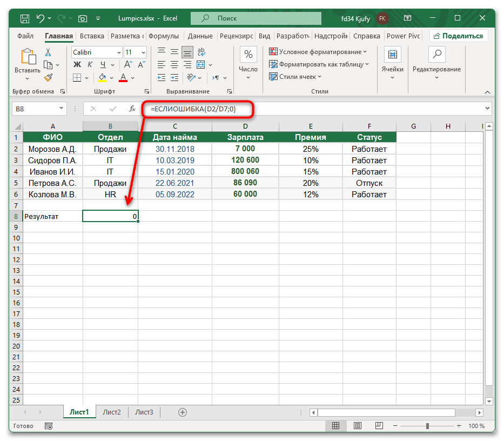Click the Percent number format icon
Viewport: 504px width, 441px height.
click(248, 54)
